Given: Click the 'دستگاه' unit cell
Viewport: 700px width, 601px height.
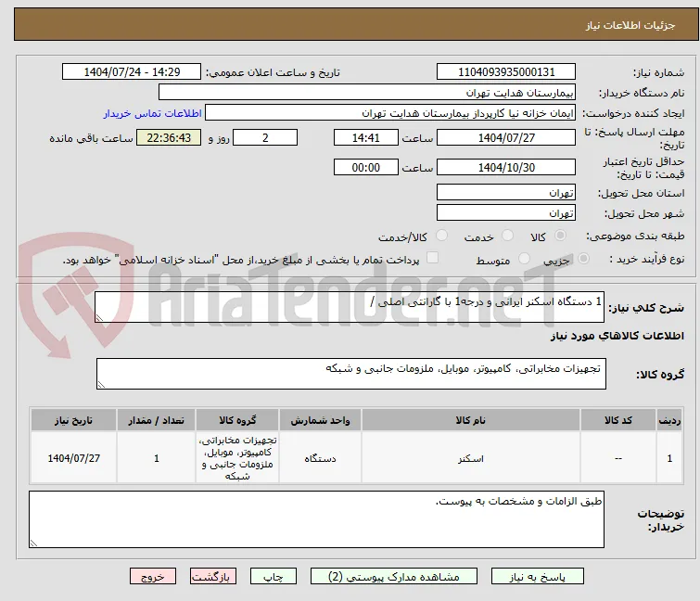Looking at the screenshot, I should tap(320, 458).
